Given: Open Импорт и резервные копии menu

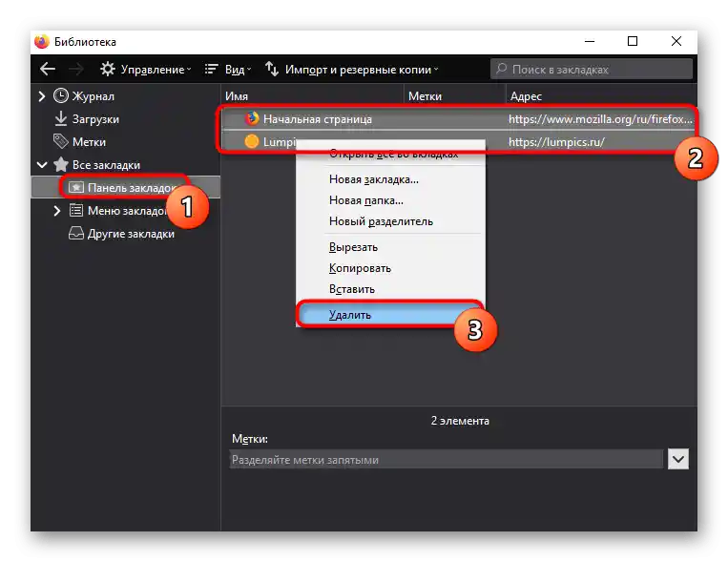Looking at the screenshot, I should [x=351, y=70].
